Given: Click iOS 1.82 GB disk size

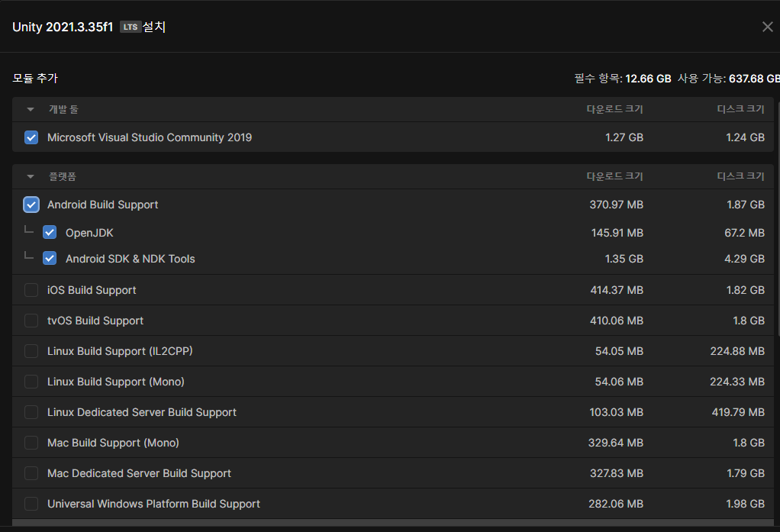Looking at the screenshot, I should click(746, 290).
